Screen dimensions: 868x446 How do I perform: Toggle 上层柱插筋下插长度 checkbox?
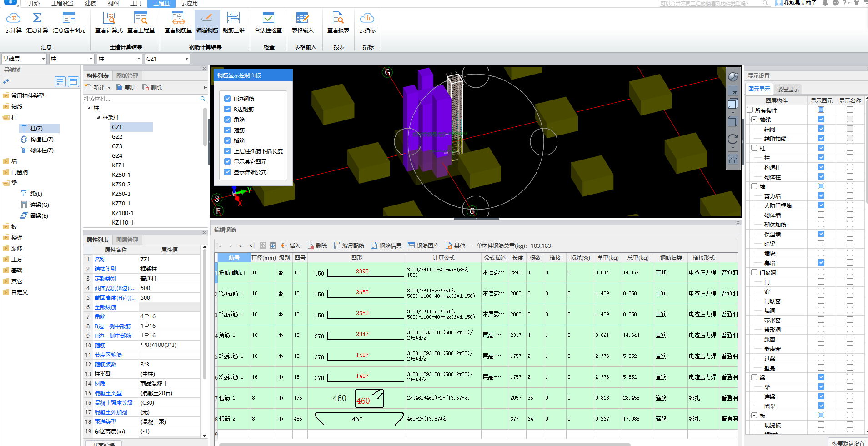point(228,151)
